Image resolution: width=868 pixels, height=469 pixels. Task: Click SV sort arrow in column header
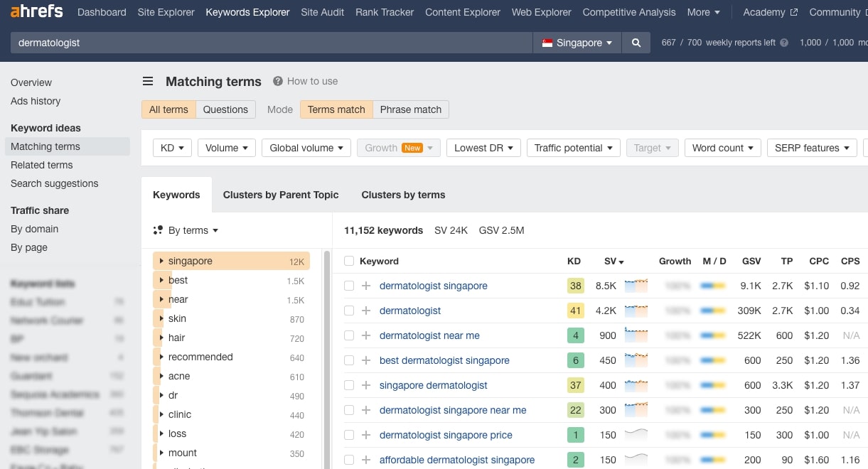621,262
